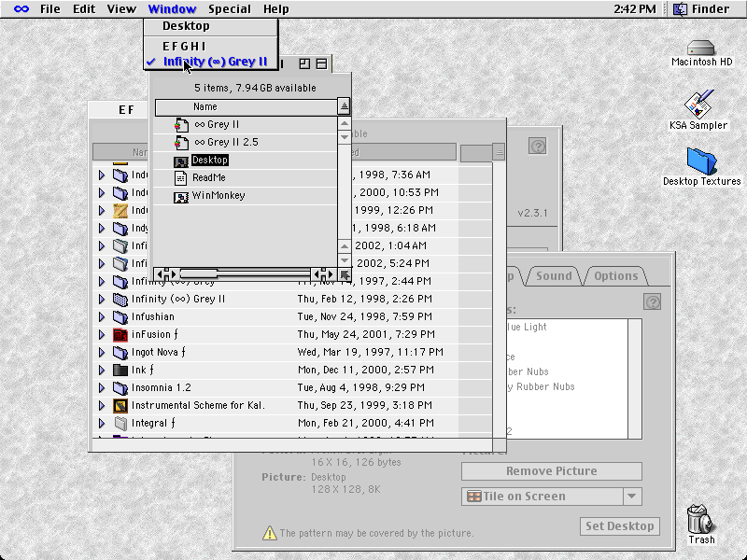Expand the Insomnia 1.2 folder triangle
747x560 pixels.
coord(102,387)
